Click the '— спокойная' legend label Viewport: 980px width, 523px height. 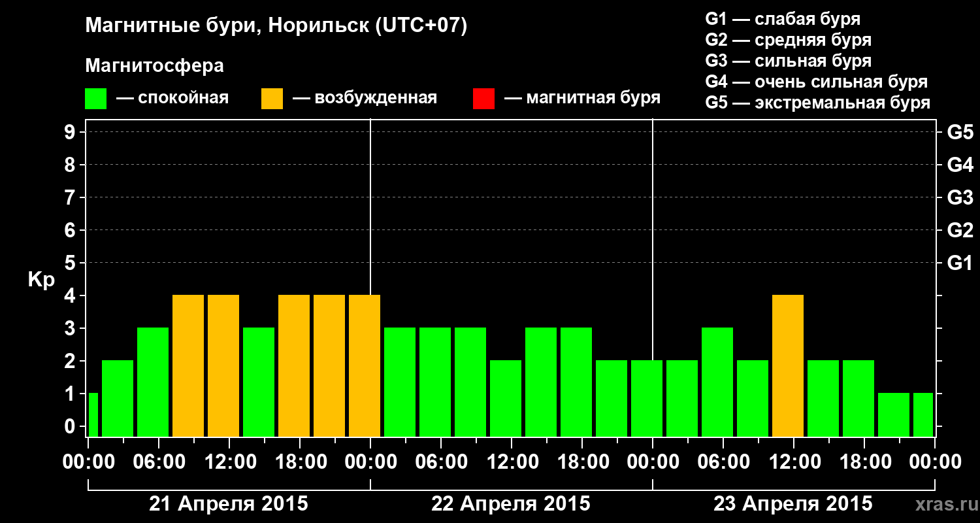[x=172, y=99]
